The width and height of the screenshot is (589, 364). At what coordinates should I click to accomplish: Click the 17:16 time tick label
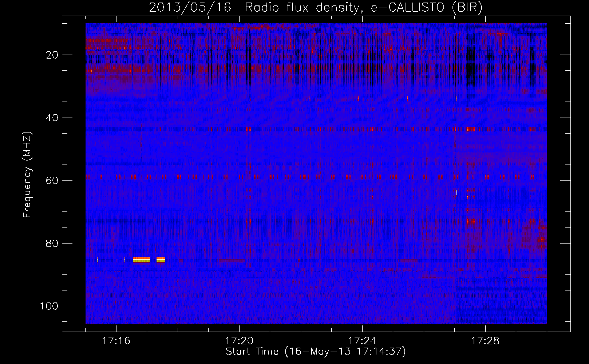(116, 341)
